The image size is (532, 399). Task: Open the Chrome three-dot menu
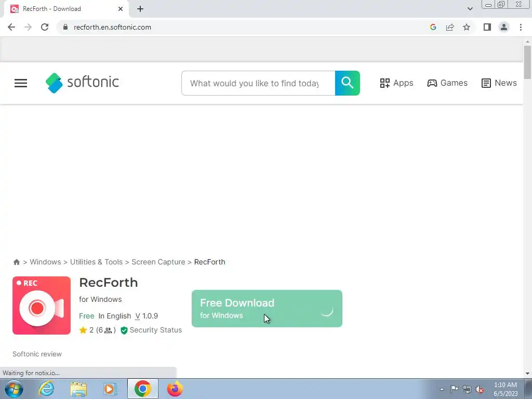pos(521,27)
